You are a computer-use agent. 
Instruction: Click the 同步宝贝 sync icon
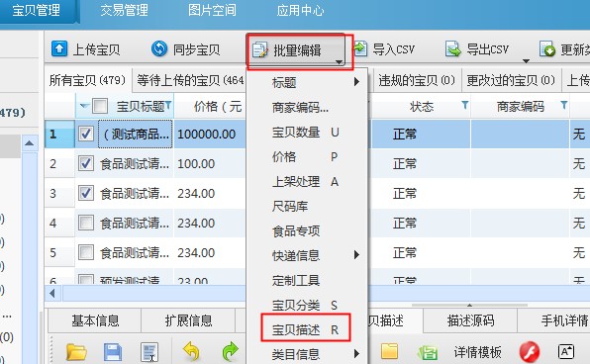coord(159,48)
